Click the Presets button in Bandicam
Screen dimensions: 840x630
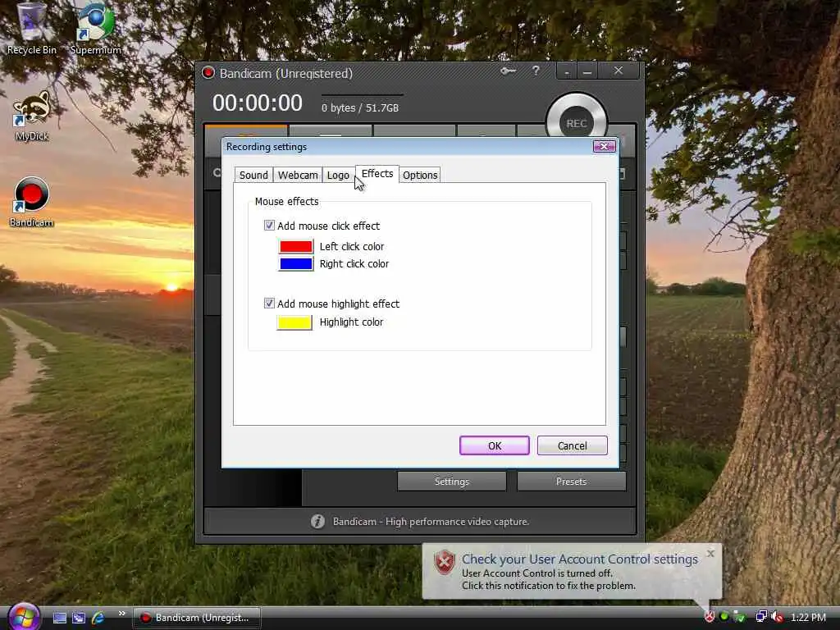571,481
